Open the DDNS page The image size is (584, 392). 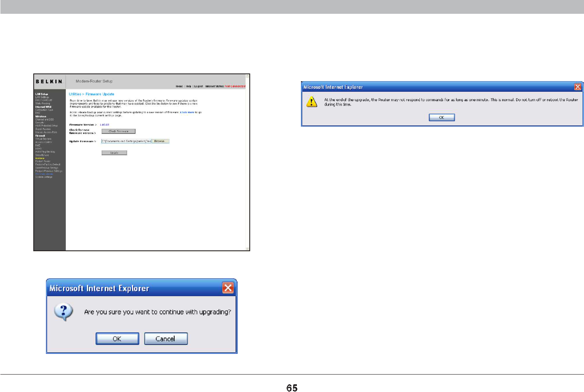click(x=38, y=149)
